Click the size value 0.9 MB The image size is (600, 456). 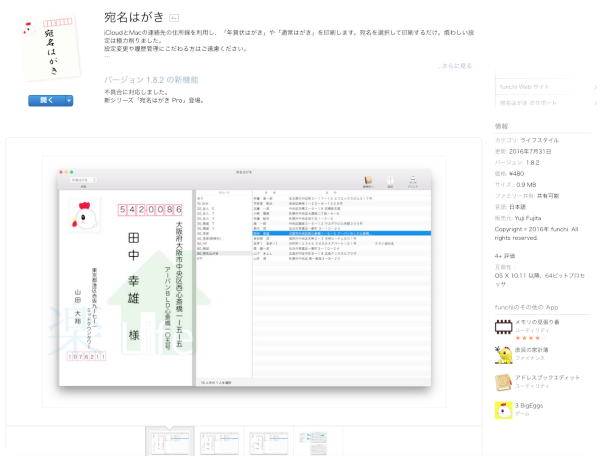[526, 185]
